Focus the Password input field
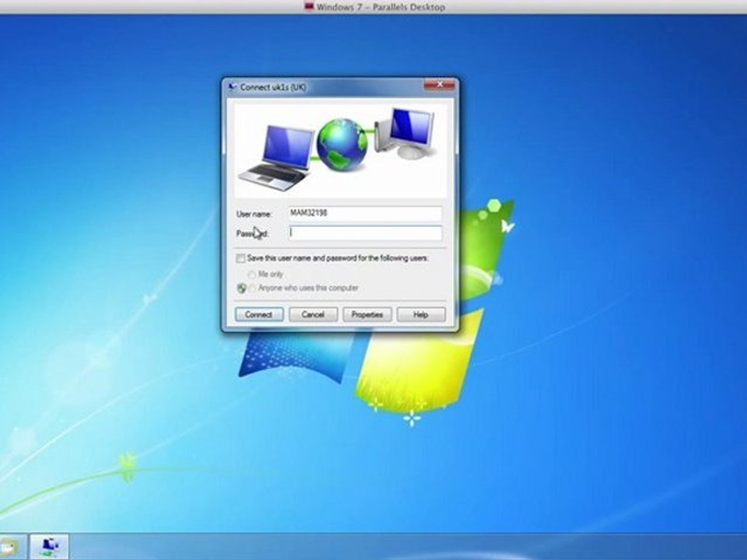This screenshot has width=747, height=560. point(366,233)
